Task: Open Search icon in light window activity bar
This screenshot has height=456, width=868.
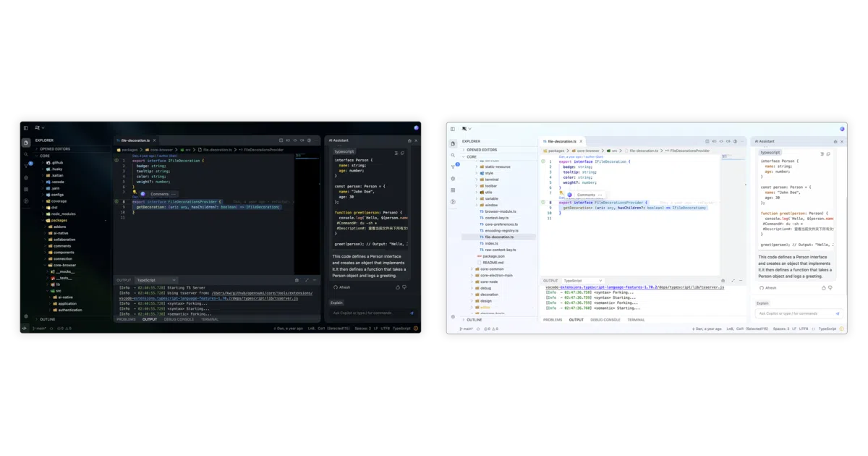Action: pos(453,155)
